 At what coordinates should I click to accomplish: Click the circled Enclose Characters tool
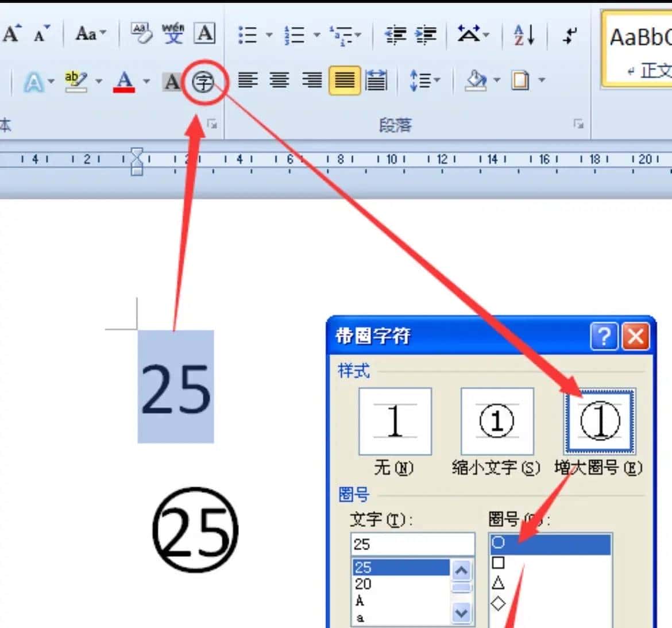203,81
